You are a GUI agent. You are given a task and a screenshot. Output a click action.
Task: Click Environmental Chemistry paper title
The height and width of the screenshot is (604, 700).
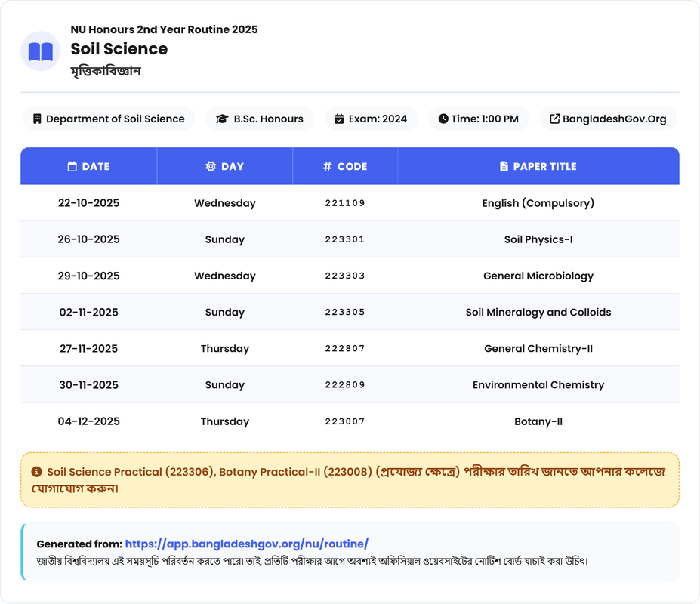click(x=538, y=385)
